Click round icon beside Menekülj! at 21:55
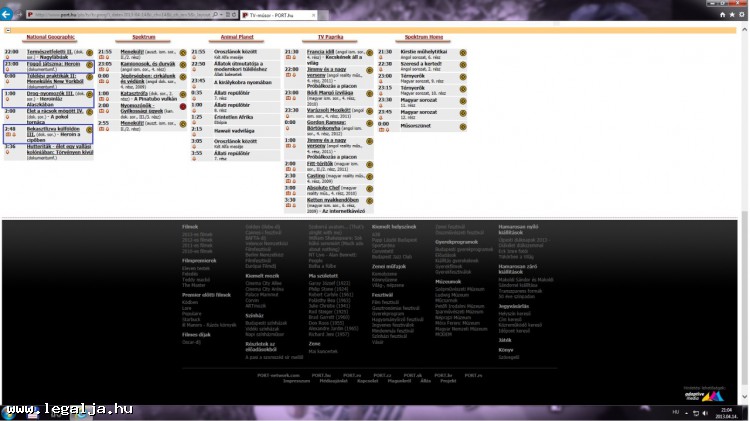Image resolution: width=750 pixels, height=421 pixels. (x=181, y=52)
